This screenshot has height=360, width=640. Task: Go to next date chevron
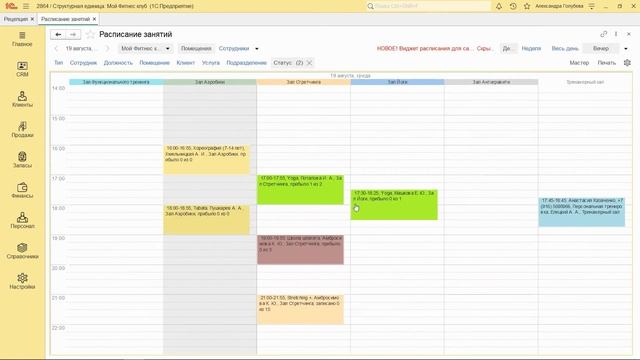(x=107, y=48)
